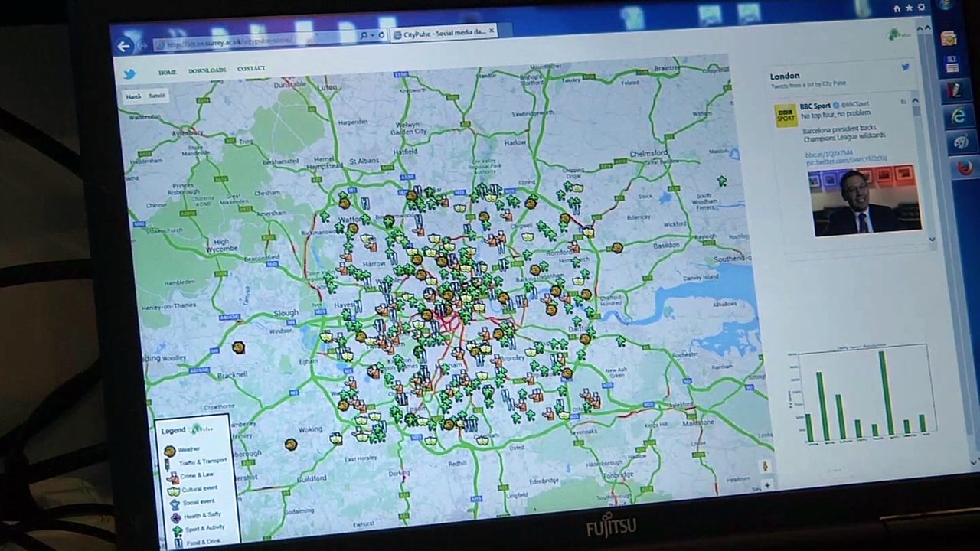Screen dimensions: 980x551
Task: Click the green marker near South Woodham Ferrers
Action: click(721, 181)
